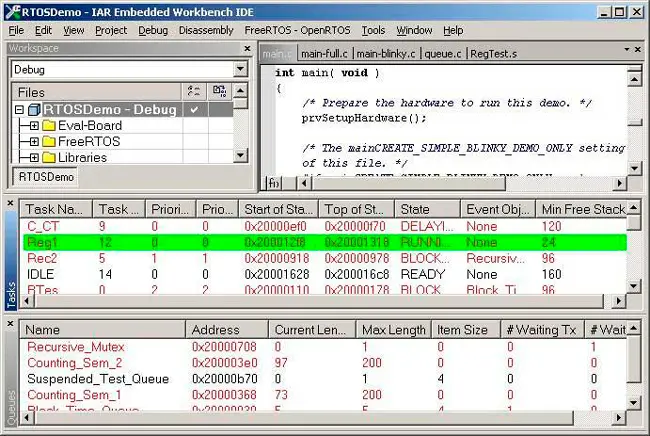Open the RegTest.s editor tab

493,52
